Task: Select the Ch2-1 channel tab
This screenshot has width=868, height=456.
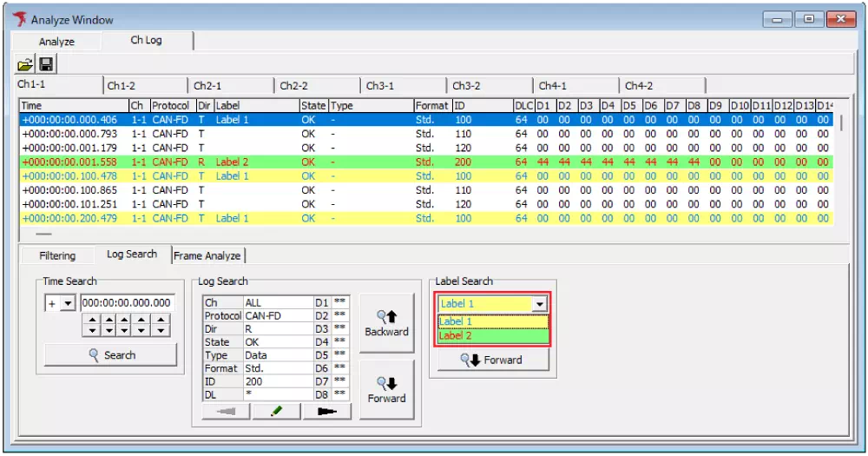Action: coord(207,86)
